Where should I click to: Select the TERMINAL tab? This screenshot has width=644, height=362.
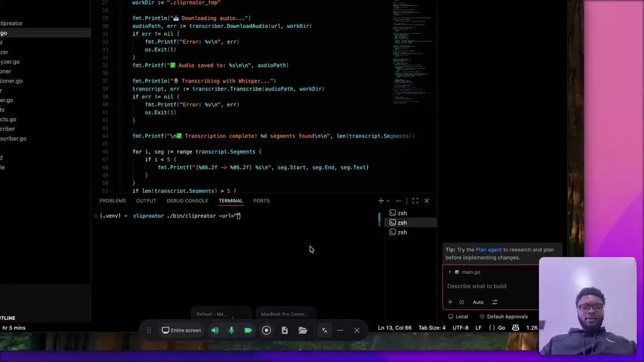(x=231, y=201)
